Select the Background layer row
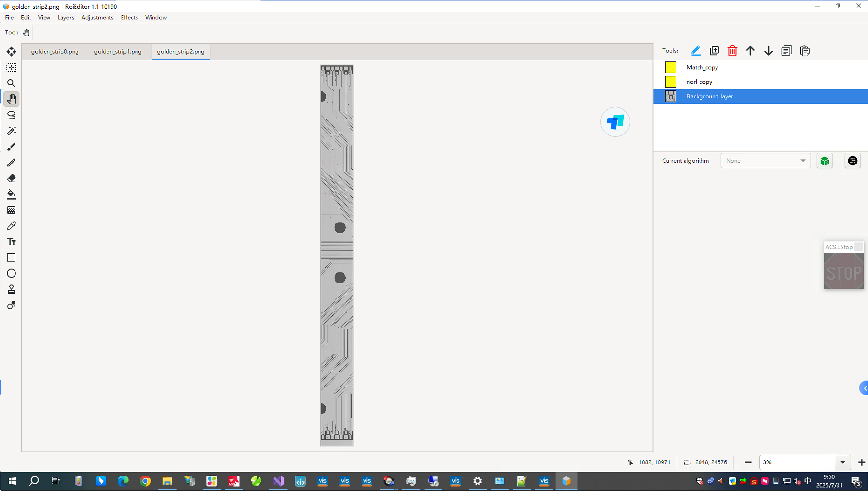868x491 pixels. (760, 96)
